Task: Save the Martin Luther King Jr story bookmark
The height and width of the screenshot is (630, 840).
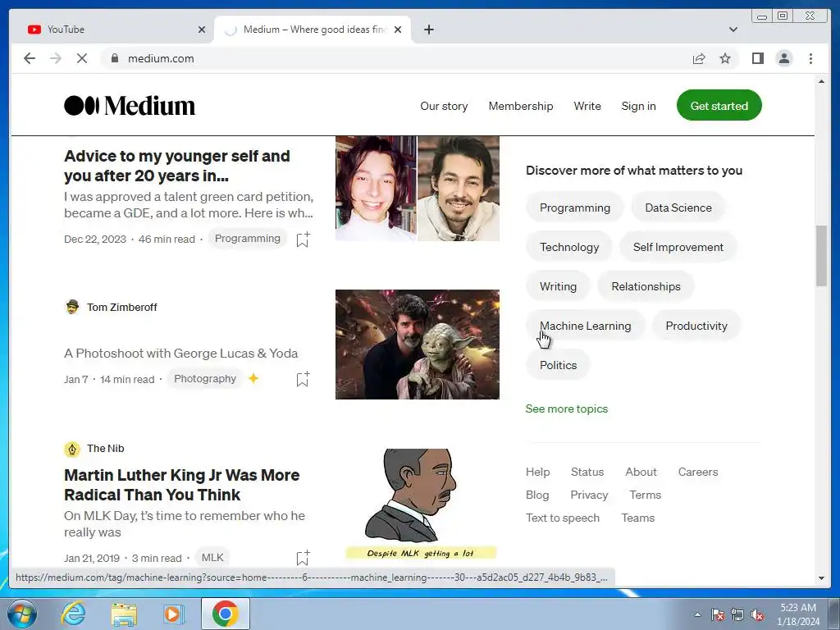Action: tap(303, 558)
